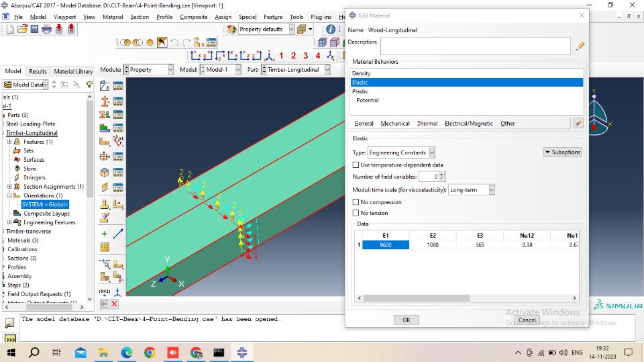Click the Query information icon

pos(331,29)
